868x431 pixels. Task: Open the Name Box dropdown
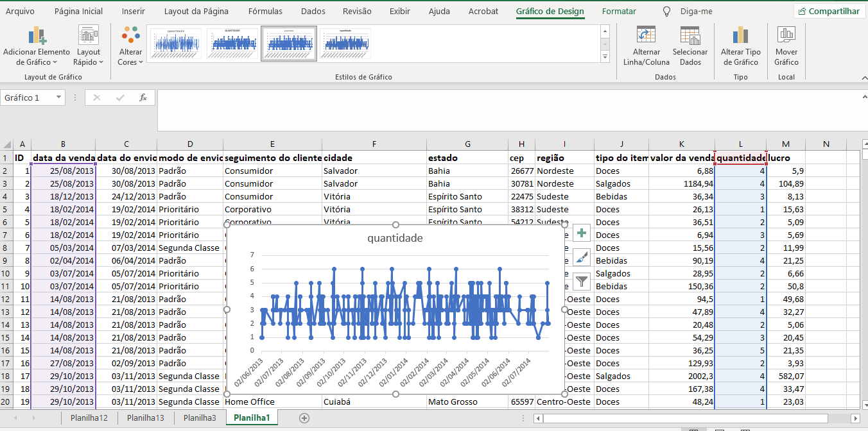[59, 97]
